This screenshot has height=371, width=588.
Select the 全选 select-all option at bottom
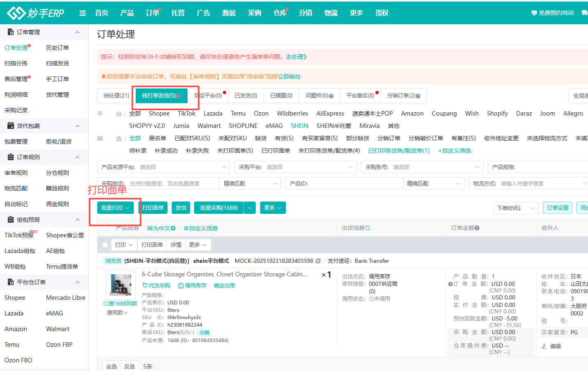coord(111,366)
